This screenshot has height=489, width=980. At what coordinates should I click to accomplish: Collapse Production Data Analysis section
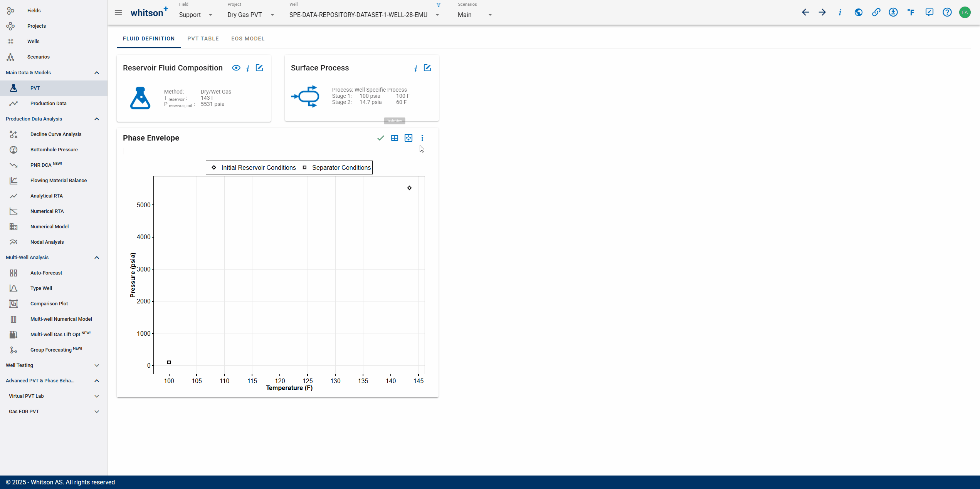pyautogui.click(x=97, y=119)
